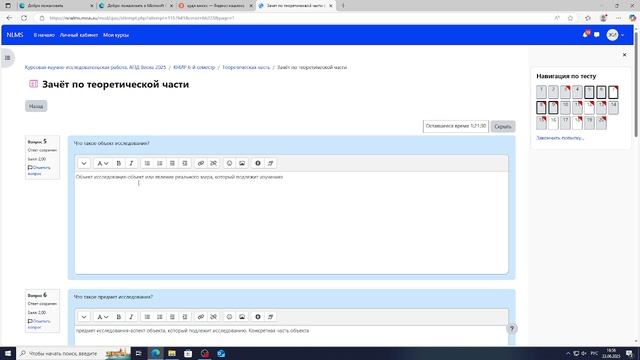The height and width of the screenshot is (360, 640).
Task: Insert numbered list in question 5 editor
Action: click(160, 163)
